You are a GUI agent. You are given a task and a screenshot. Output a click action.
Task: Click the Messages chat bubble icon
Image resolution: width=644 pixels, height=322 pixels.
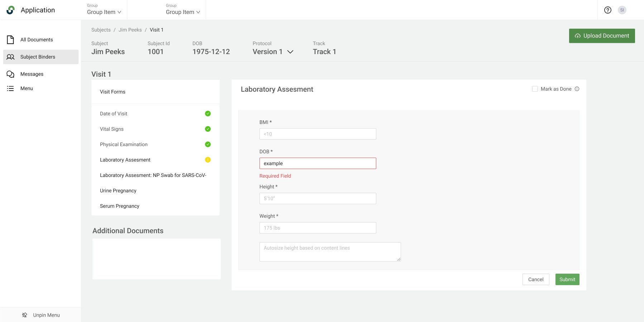coord(10,74)
